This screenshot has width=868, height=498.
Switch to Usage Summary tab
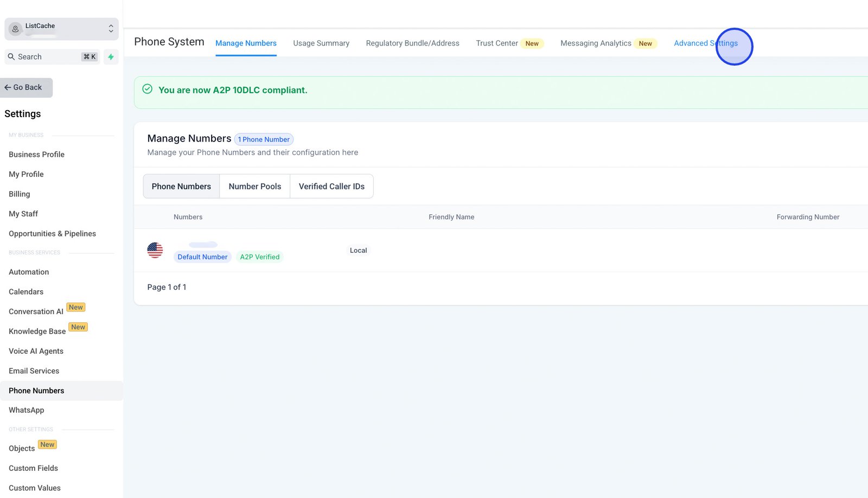pyautogui.click(x=321, y=43)
